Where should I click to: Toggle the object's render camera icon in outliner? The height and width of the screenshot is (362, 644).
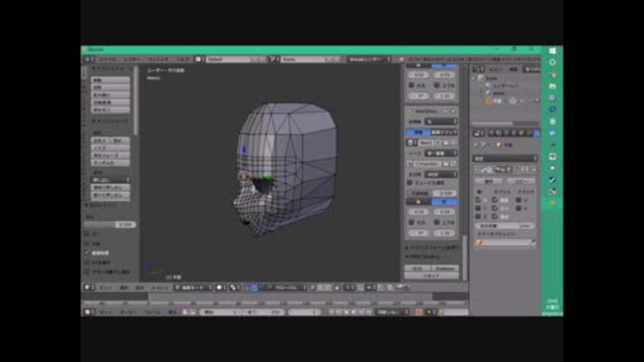tap(537, 101)
